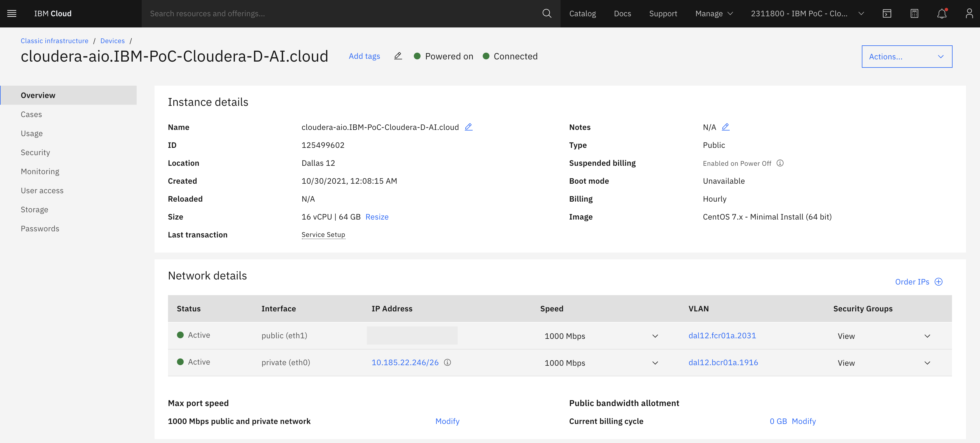This screenshot has height=443, width=980.
Task: Select the Overview sidebar tab
Action: (x=69, y=95)
